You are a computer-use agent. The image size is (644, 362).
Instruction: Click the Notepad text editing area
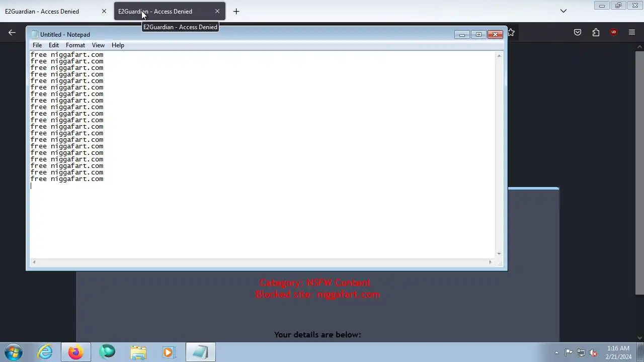pyautogui.click(x=263, y=154)
